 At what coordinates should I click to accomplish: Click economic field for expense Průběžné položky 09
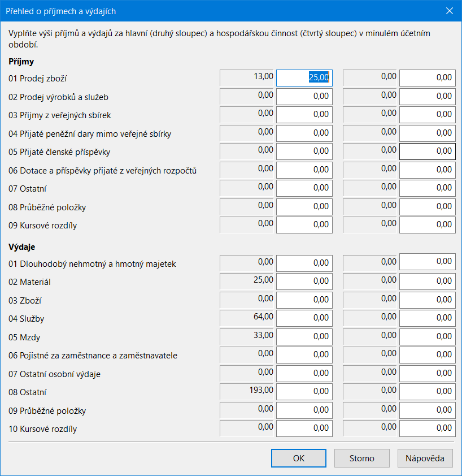click(428, 410)
